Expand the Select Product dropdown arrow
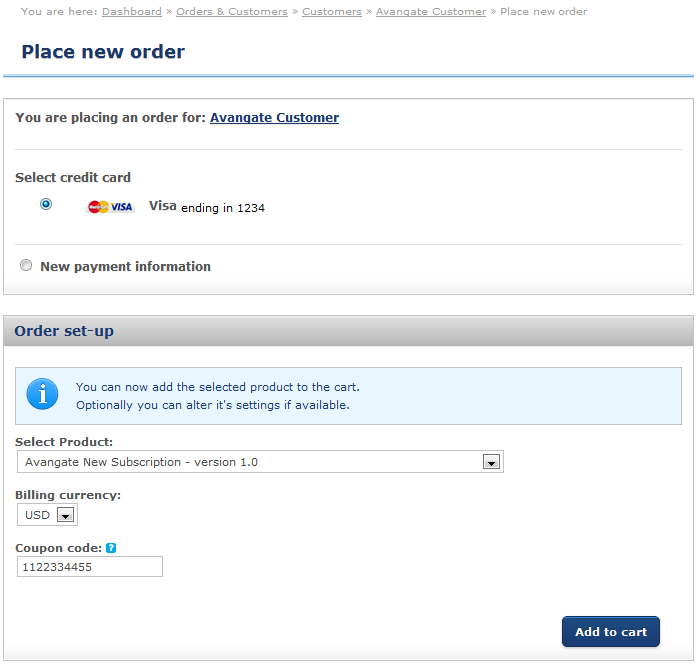The width and height of the screenshot is (700, 670). [491, 462]
